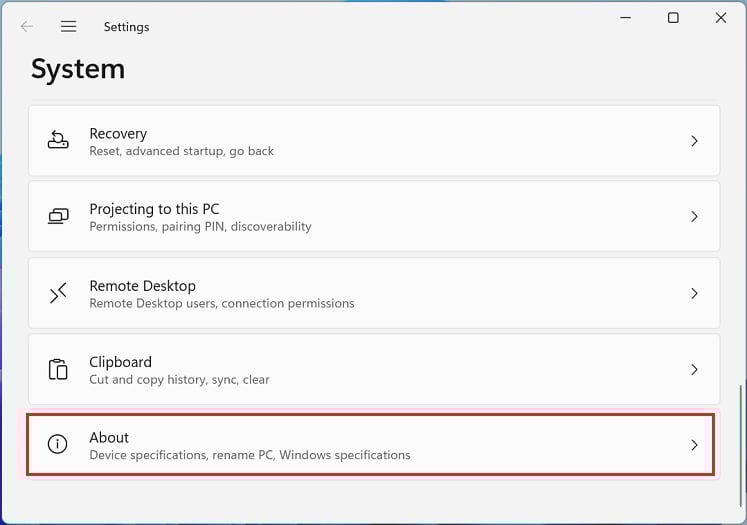Minimize the Settings window
Screen dimensions: 747x525
point(626,18)
